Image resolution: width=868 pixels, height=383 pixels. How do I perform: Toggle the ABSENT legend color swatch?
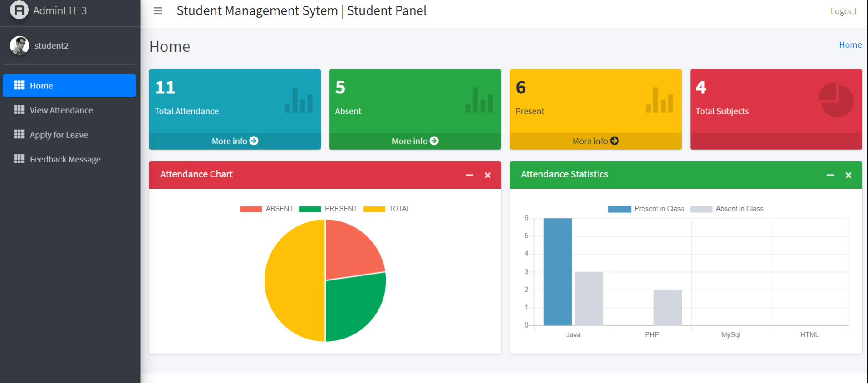(251, 209)
